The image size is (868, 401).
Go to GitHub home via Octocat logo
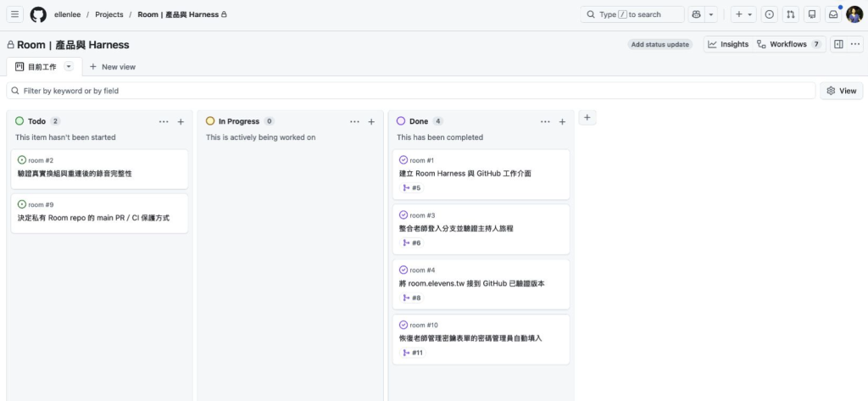[x=38, y=14]
